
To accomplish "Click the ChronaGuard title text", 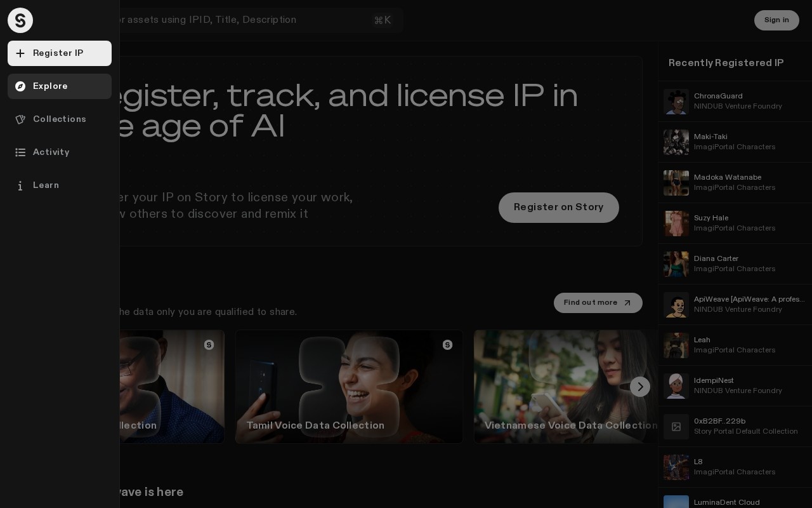I will pyautogui.click(x=718, y=96).
